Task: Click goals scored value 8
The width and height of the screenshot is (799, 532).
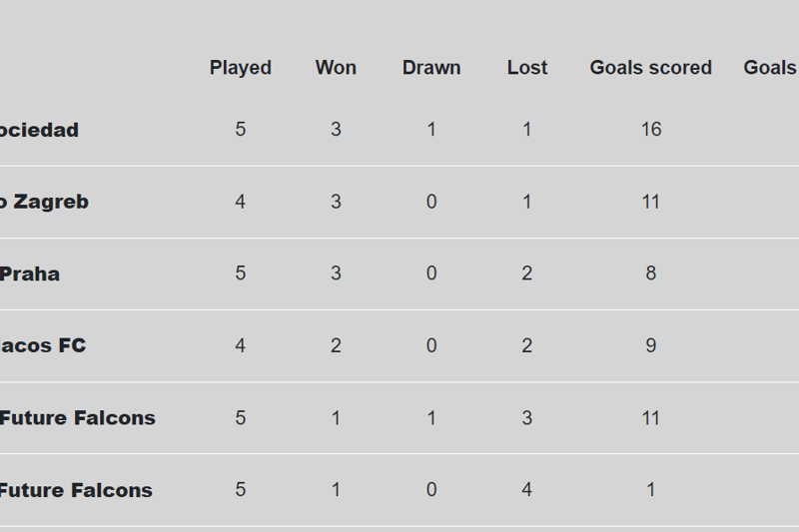Action: (x=650, y=273)
